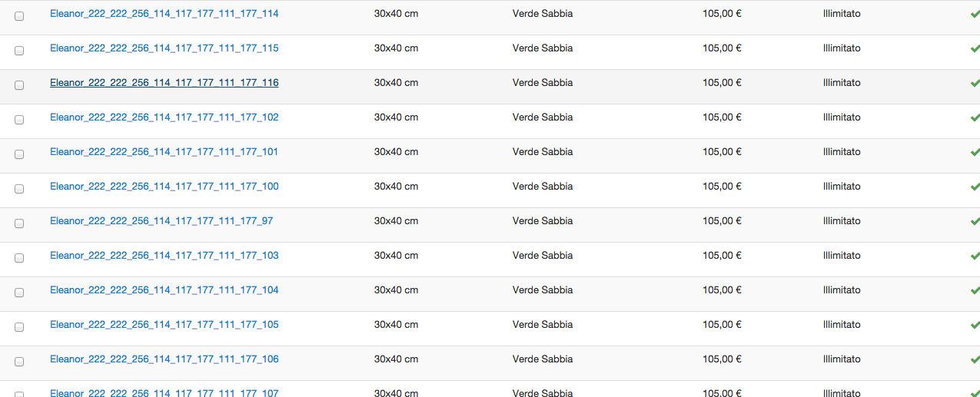Click green checkmark in the Eleanor _116 row
Viewport: 980px width, 397px height.
975,83
